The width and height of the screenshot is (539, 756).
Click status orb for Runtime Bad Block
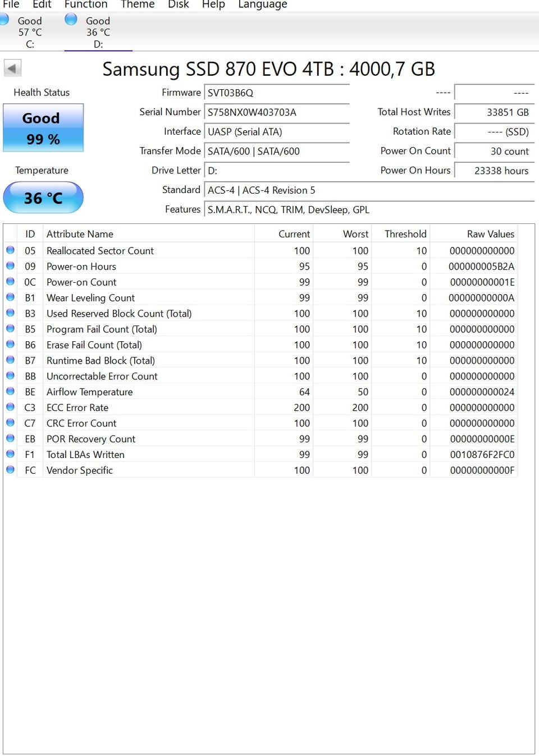point(10,360)
